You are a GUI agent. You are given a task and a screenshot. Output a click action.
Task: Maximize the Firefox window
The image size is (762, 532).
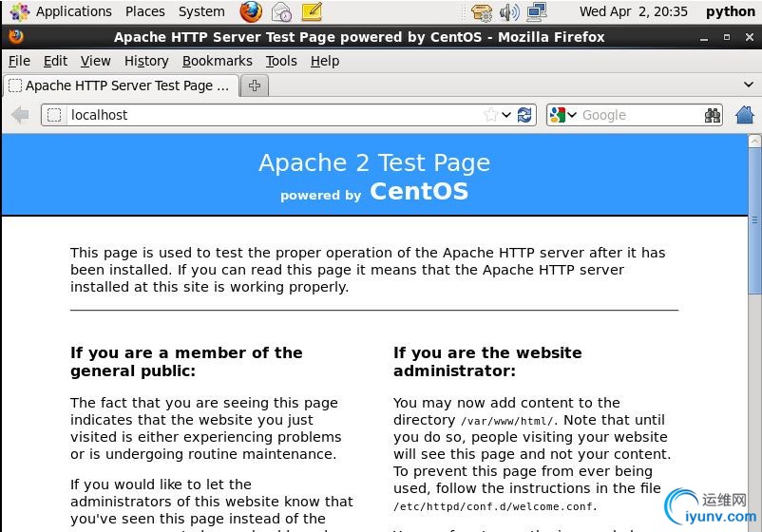pos(727,37)
